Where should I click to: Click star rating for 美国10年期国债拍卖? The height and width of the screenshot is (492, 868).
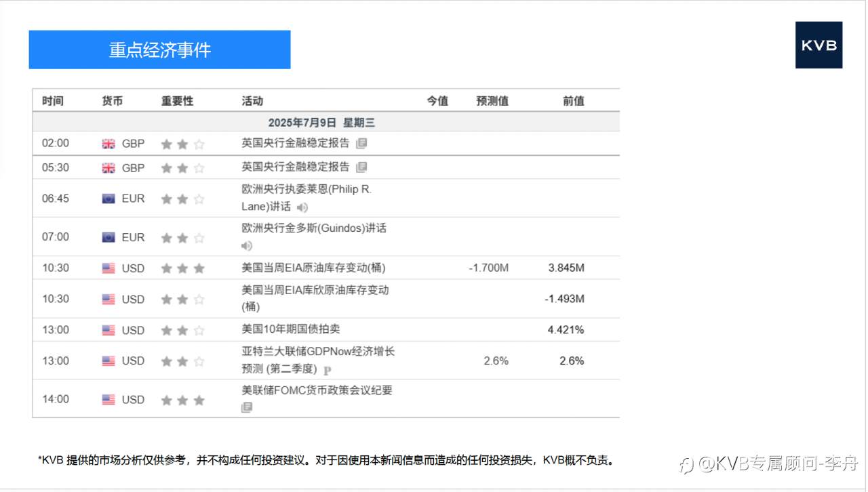(182, 330)
